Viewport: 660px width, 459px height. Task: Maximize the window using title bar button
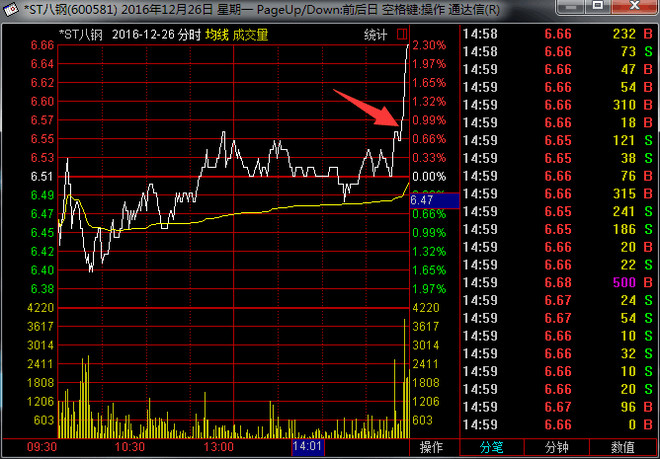point(597,6)
